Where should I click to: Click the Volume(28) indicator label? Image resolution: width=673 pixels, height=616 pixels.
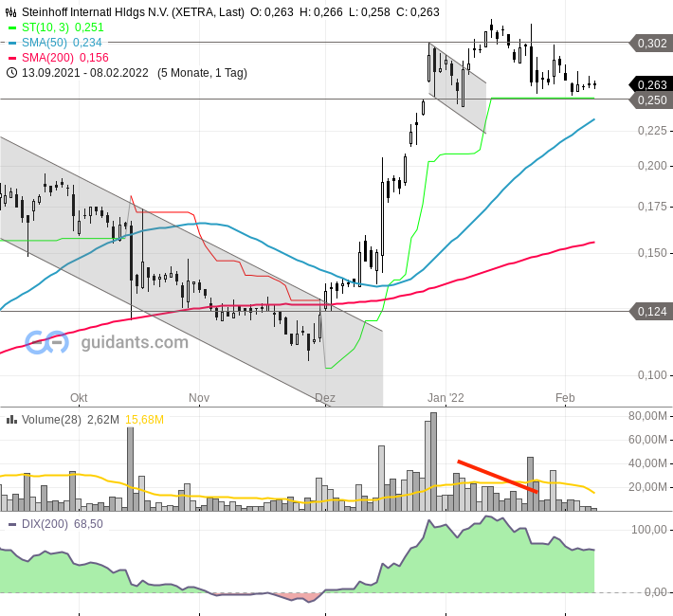click(51, 420)
